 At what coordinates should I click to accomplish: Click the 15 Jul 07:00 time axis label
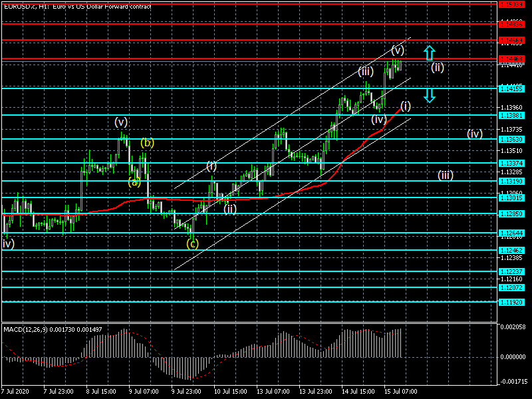[x=400, y=392]
